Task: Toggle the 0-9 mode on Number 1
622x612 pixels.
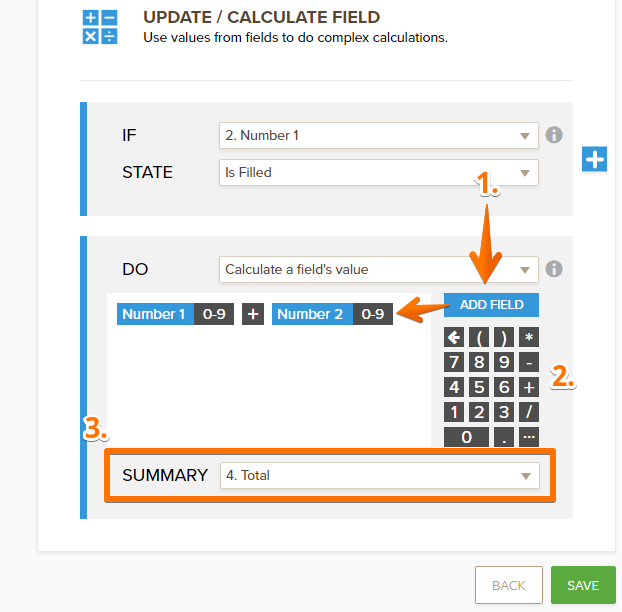Action: (214, 314)
